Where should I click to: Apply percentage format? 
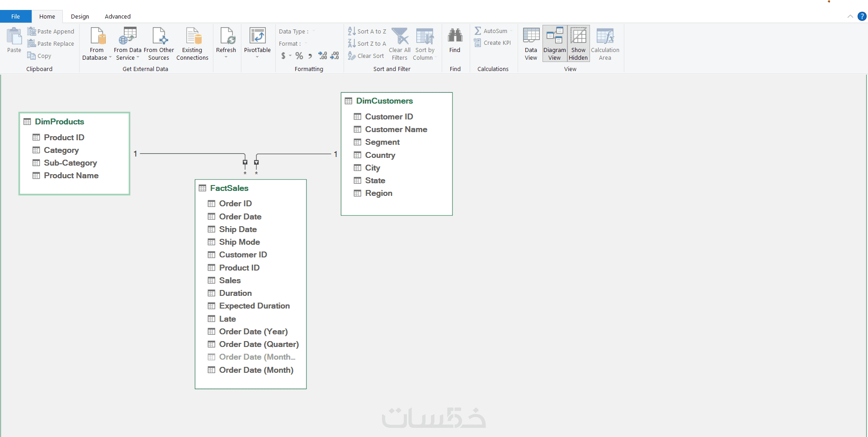click(299, 56)
